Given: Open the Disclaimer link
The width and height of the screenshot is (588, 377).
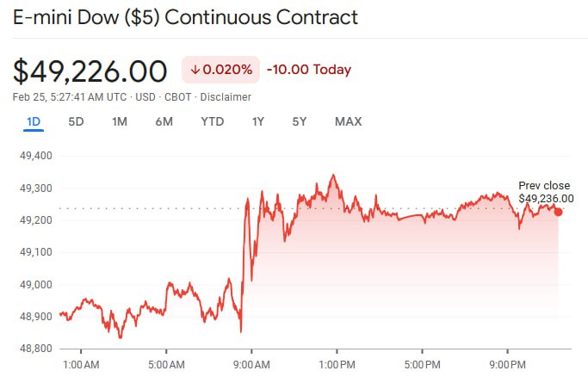Looking at the screenshot, I should (x=226, y=97).
